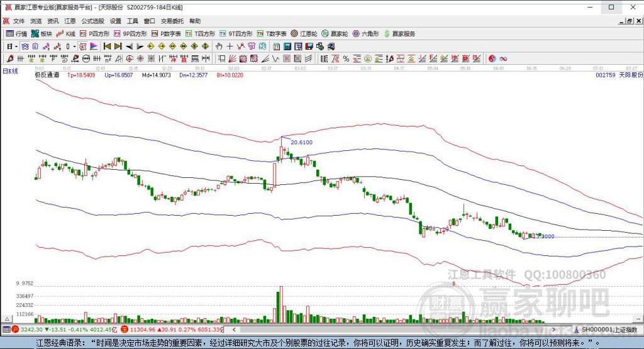This screenshot has height=349, width=644.
Task: Click the blue infinity loop icon
Action: [503, 58]
